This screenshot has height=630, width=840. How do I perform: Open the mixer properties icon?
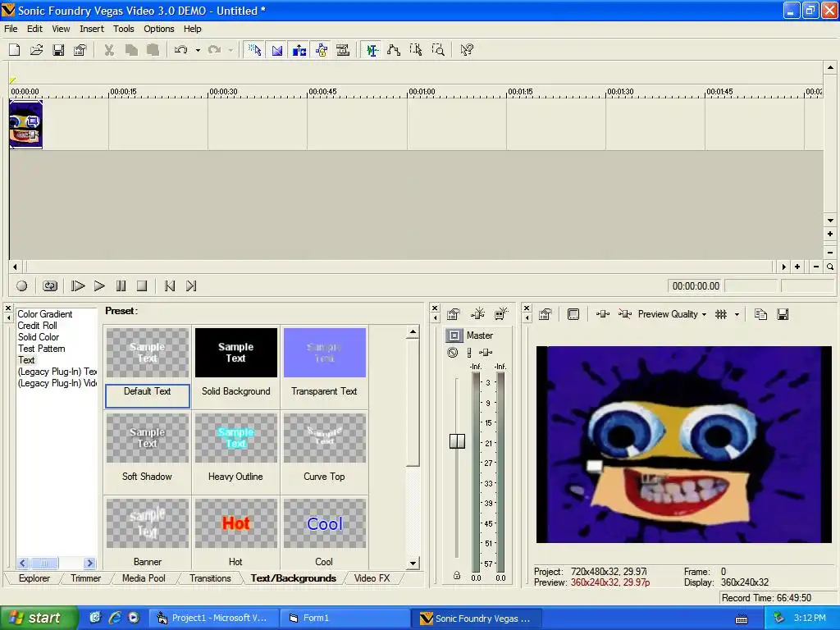tap(453, 314)
